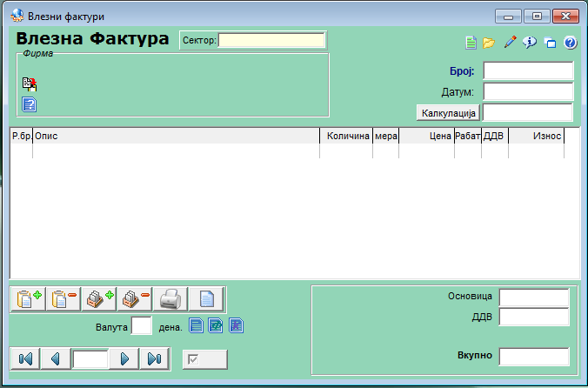Image resolution: width=588 pixels, height=388 pixels.
Task: Click the printer button
Action: (170, 299)
